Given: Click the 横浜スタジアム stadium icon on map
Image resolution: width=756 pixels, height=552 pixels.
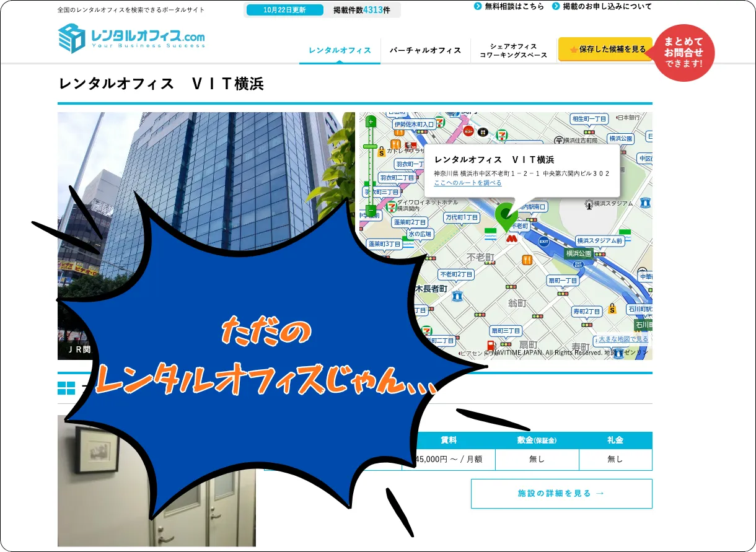Looking at the screenshot, I should click(x=589, y=204).
